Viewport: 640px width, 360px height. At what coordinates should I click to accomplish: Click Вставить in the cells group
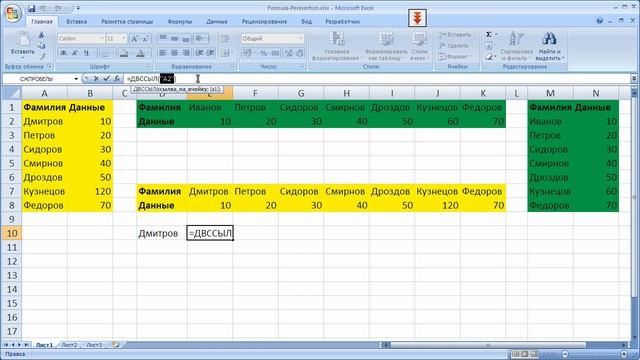pos(456,35)
